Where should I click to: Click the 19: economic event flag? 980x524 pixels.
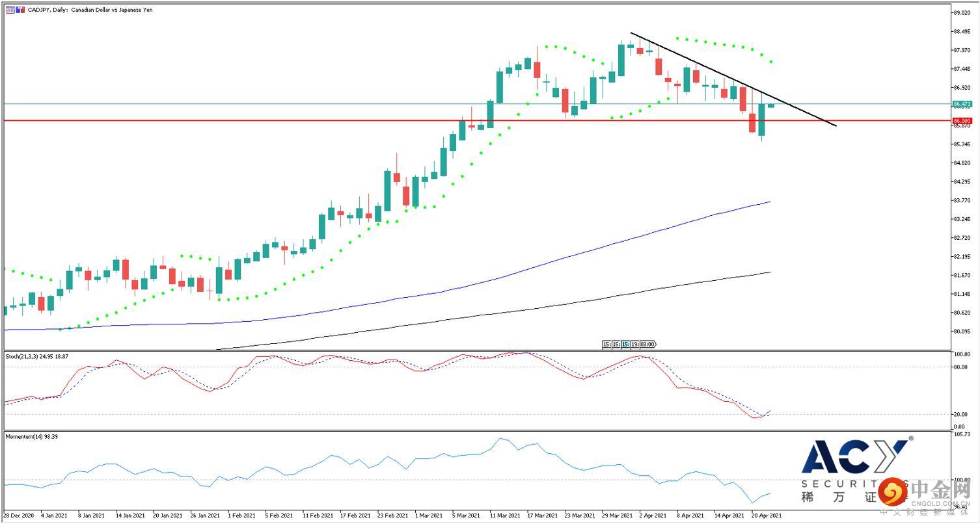[x=635, y=345]
